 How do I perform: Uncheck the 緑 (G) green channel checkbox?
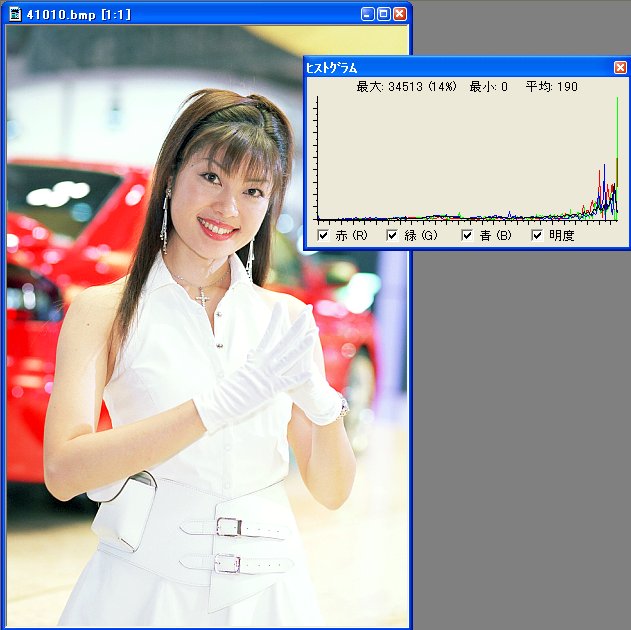[x=392, y=235]
